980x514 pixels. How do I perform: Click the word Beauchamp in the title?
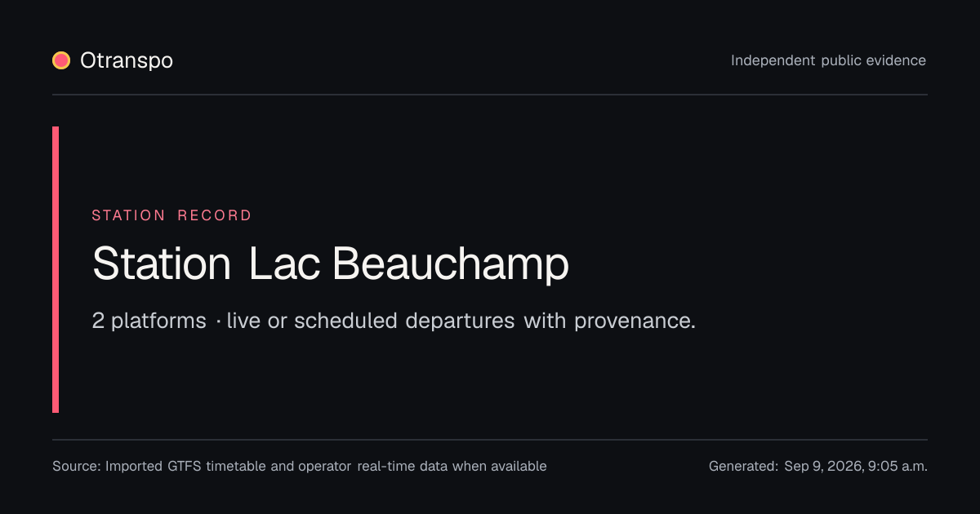[x=451, y=264]
